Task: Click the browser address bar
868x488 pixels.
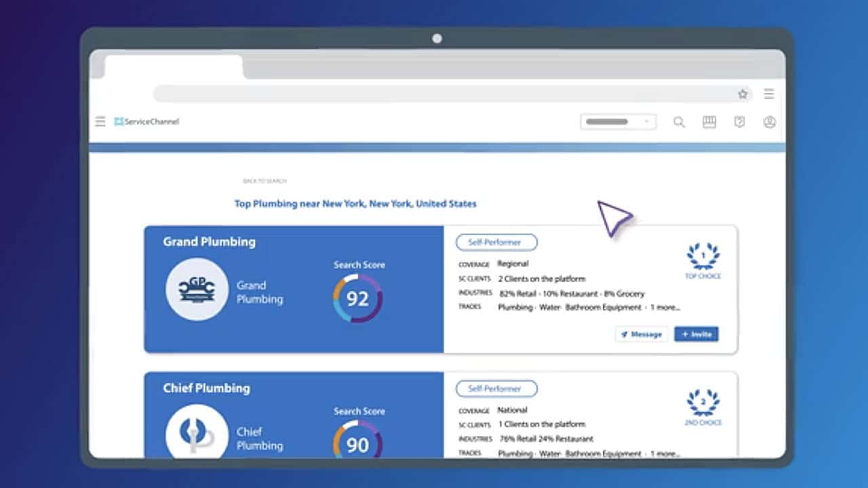Action: pos(441,94)
